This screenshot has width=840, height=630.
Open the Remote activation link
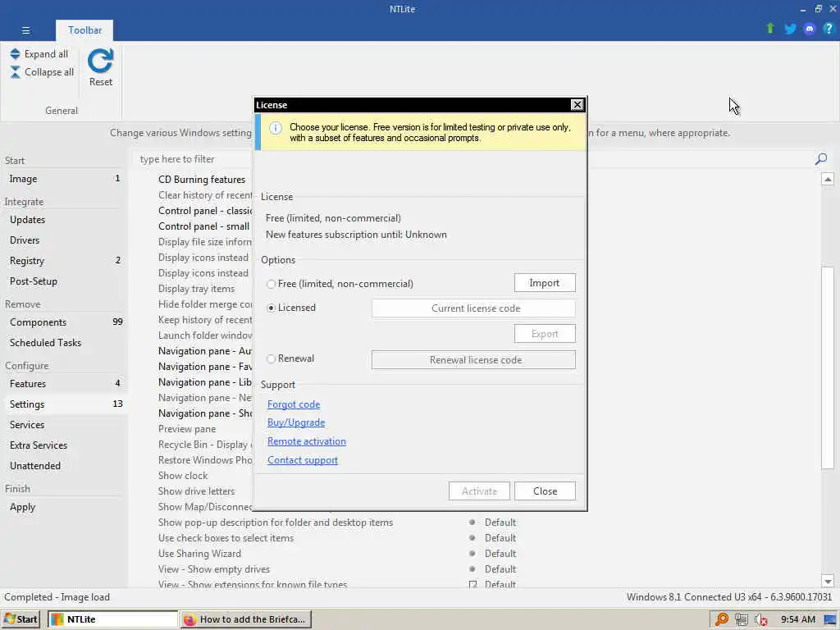tap(307, 441)
